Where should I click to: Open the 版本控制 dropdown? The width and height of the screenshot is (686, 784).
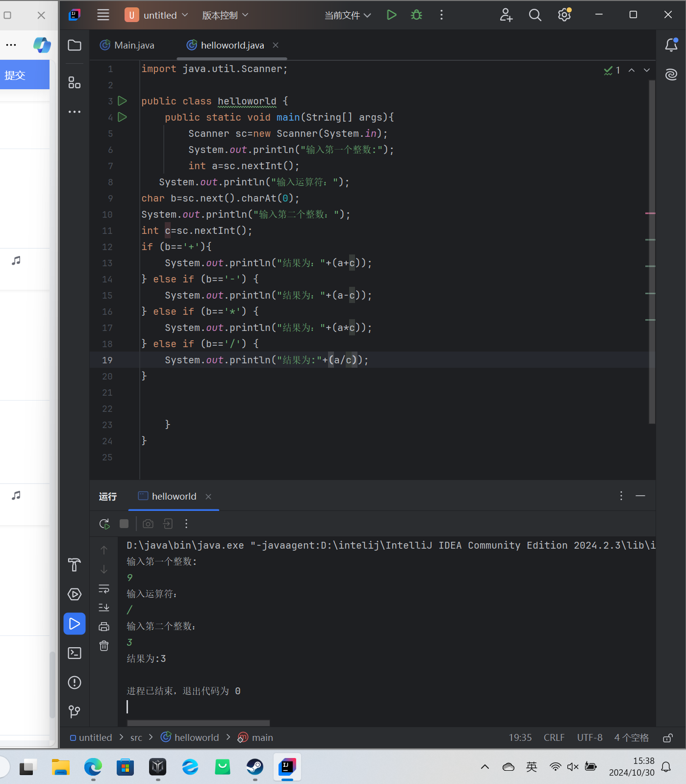[225, 15]
